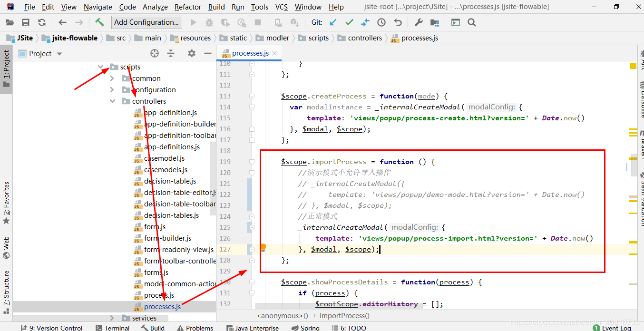The image size is (644, 331).
Task: Toggle the Terminal tool window
Action: click(x=112, y=328)
